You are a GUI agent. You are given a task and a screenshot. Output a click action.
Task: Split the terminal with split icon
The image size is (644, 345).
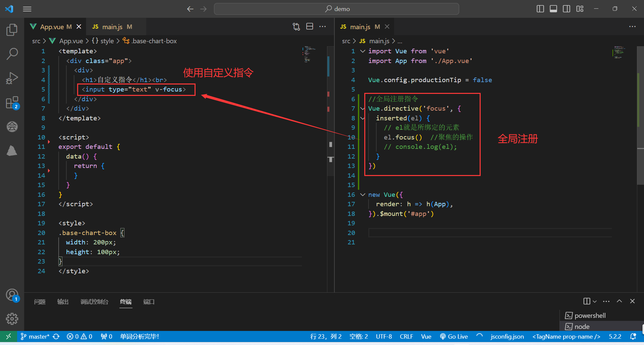587,301
